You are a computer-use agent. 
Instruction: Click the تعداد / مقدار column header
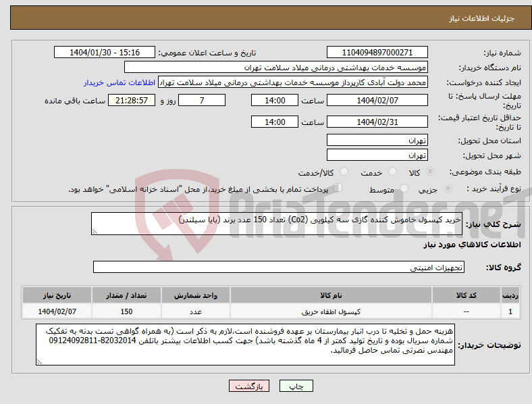point(126,295)
